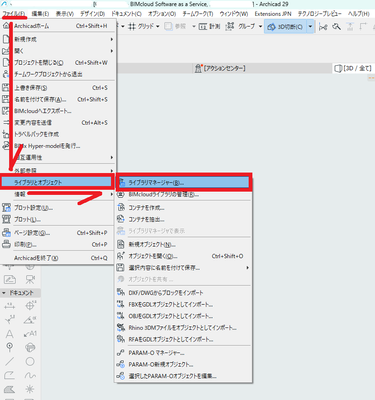Choose ページ設定(G)

(58, 233)
